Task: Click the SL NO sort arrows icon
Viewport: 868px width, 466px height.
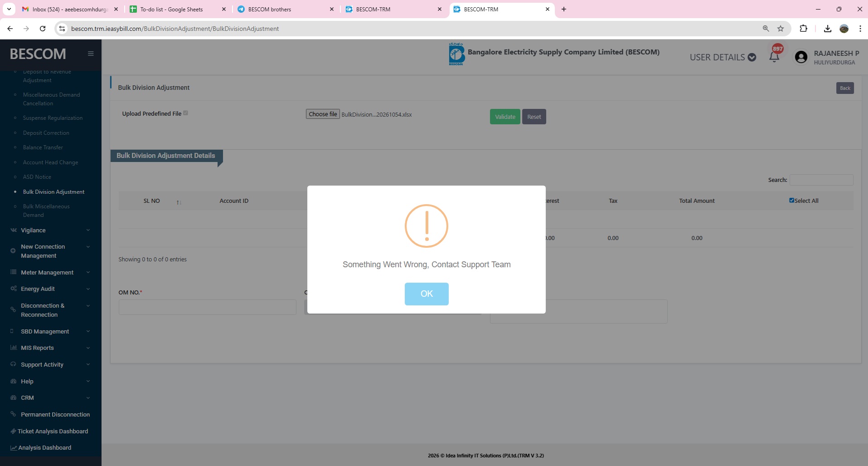Action: coord(179,202)
